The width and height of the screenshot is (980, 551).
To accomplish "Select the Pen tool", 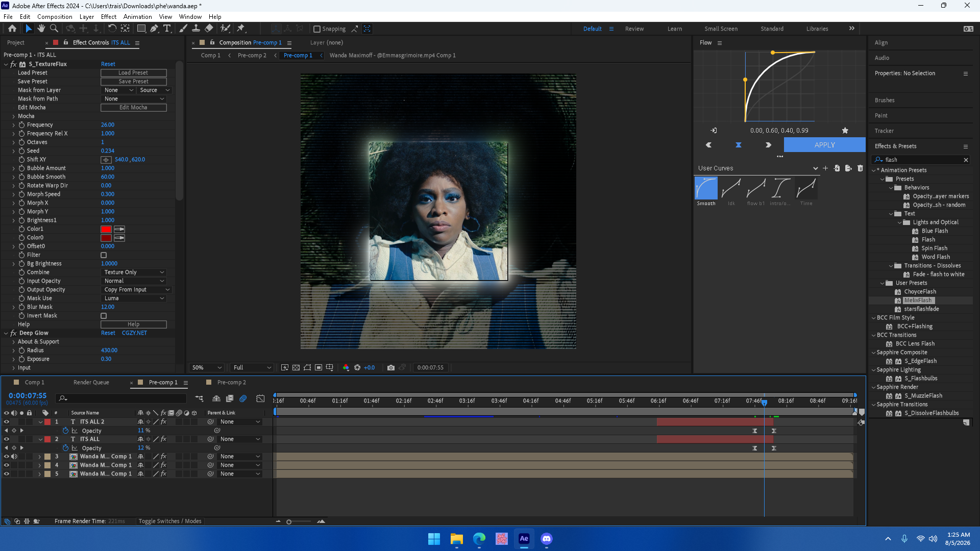I will (x=154, y=29).
